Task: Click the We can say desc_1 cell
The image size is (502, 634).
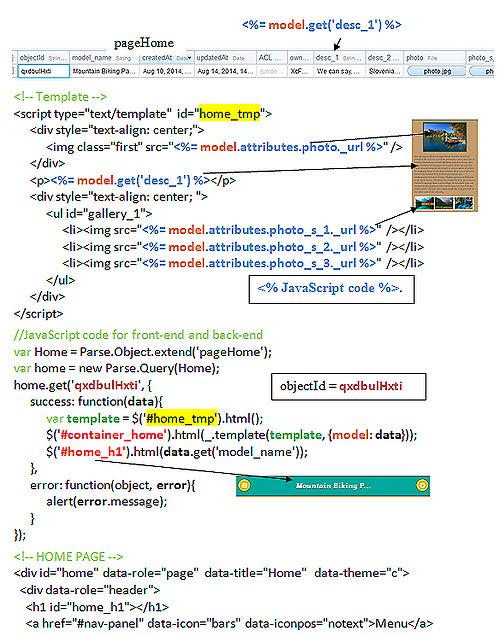Action: (x=339, y=71)
